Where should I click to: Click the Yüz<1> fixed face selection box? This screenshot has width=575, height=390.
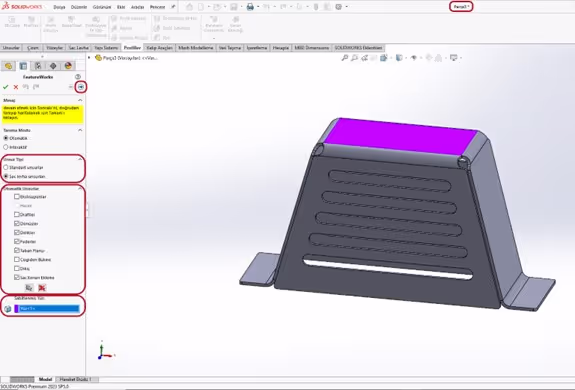coord(47,309)
